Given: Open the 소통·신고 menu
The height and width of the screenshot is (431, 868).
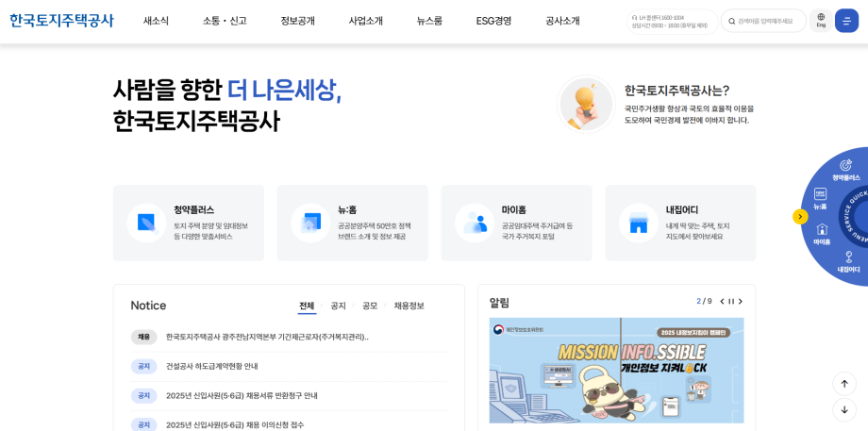Looking at the screenshot, I should (x=225, y=21).
